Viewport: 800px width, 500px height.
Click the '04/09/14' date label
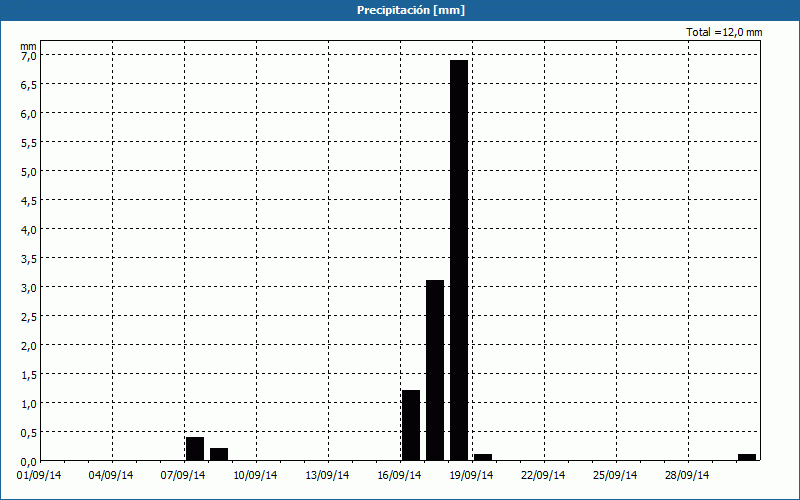tap(111, 475)
